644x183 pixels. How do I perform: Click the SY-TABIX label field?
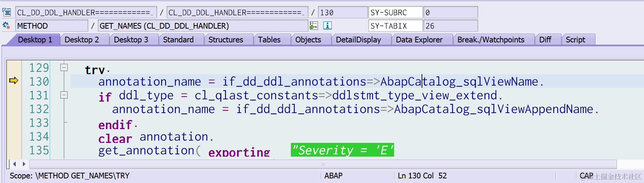click(x=396, y=26)
